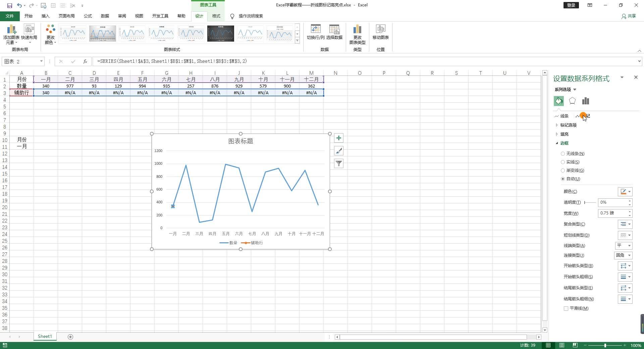This screenshot has width=644, height=349.
Task: Click Move Chart button
Action: [x=381, y=32]
